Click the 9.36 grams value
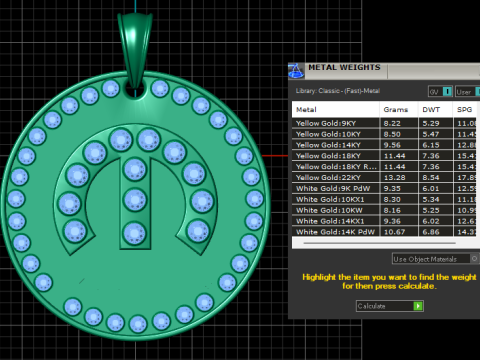Viewport: 480px width, 360px height. coord(392,221)
